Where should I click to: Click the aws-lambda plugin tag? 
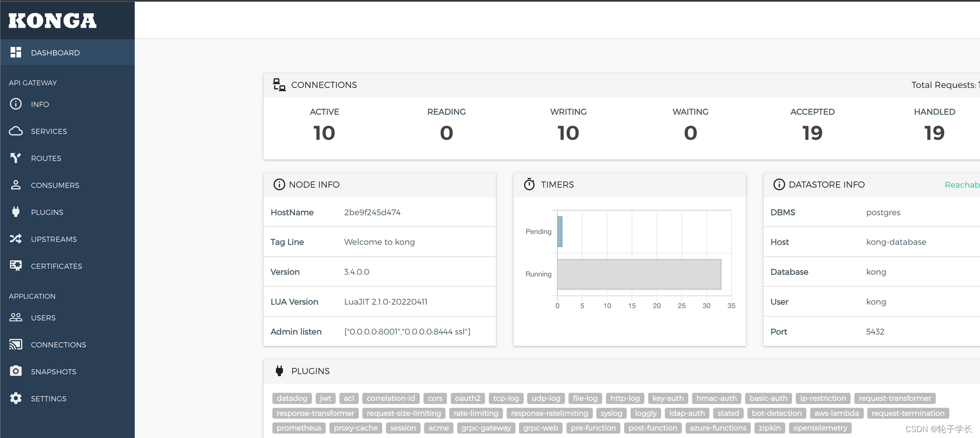tap(836, 413)
